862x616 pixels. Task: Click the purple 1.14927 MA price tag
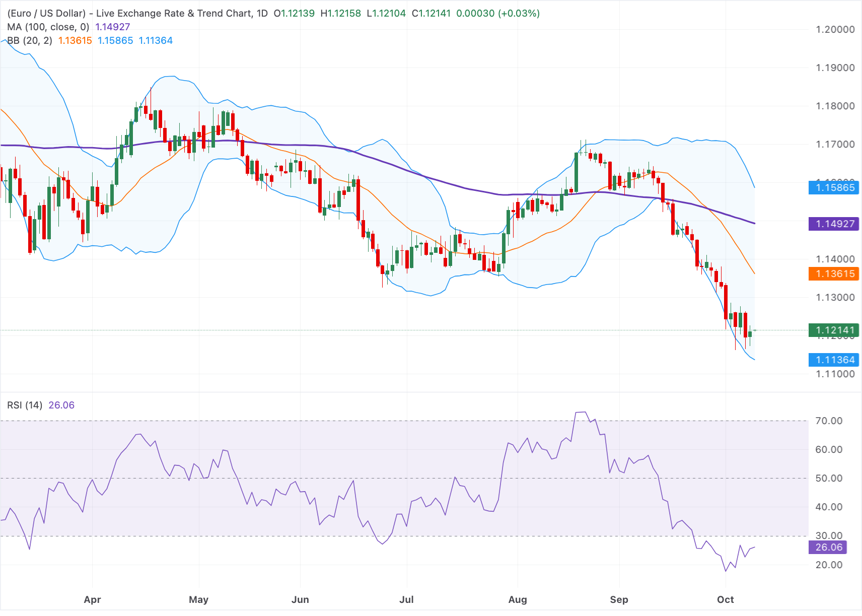833,224
